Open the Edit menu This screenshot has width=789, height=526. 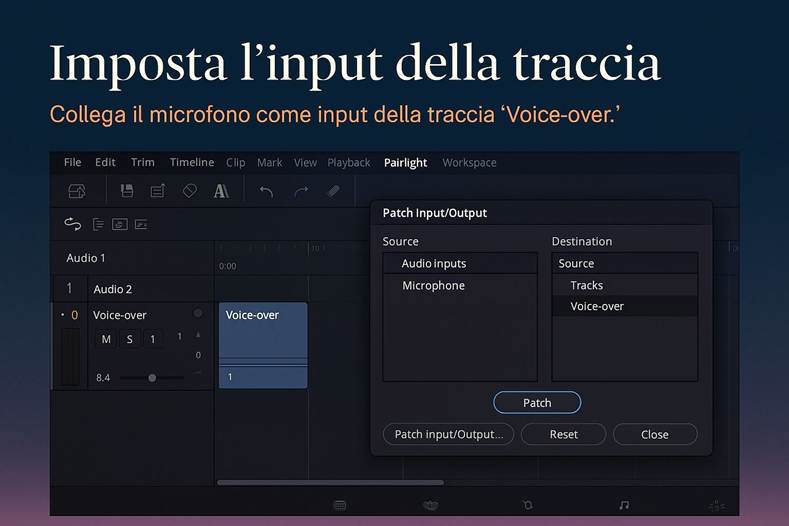coord(105,162)
